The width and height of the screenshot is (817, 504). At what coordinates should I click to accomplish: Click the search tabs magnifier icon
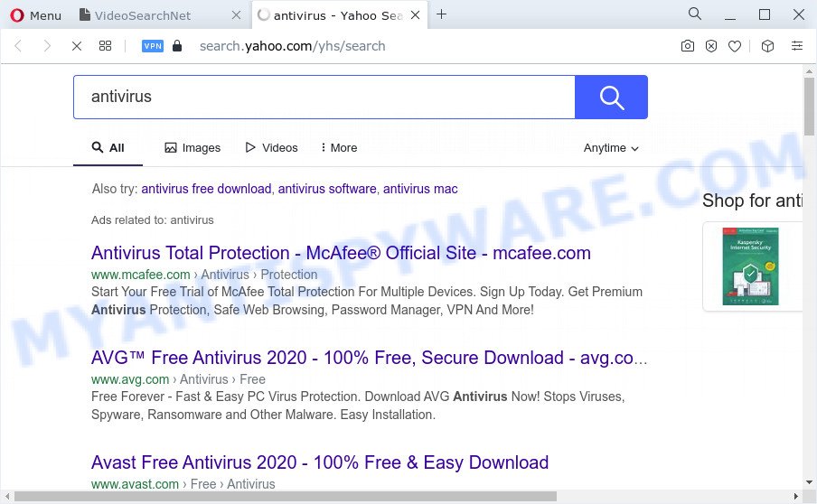[695, 14]
